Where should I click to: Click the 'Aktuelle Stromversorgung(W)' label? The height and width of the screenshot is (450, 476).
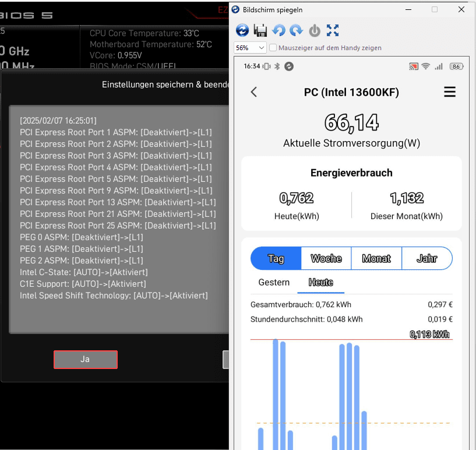coord(351,143)
